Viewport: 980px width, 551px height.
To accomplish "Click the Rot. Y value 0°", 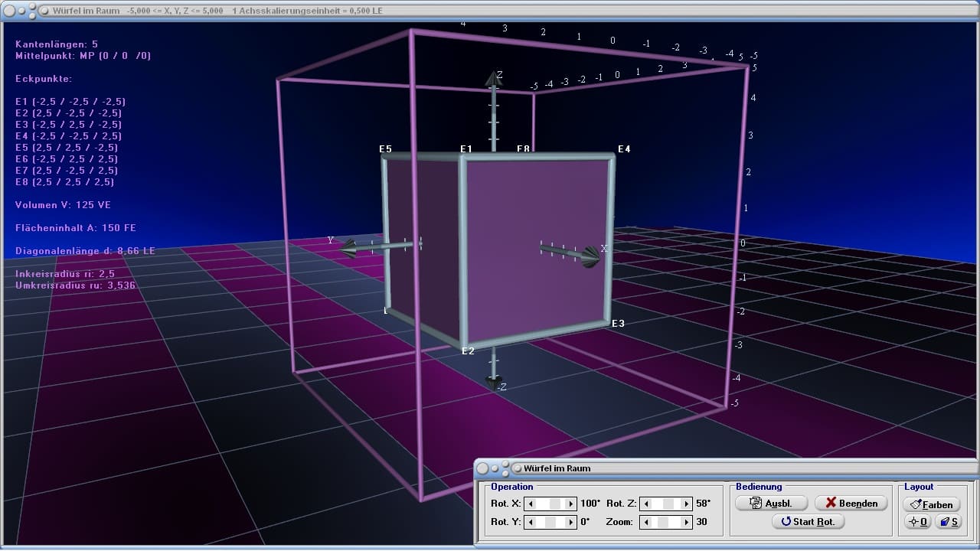I will click(x=586, y=522).
